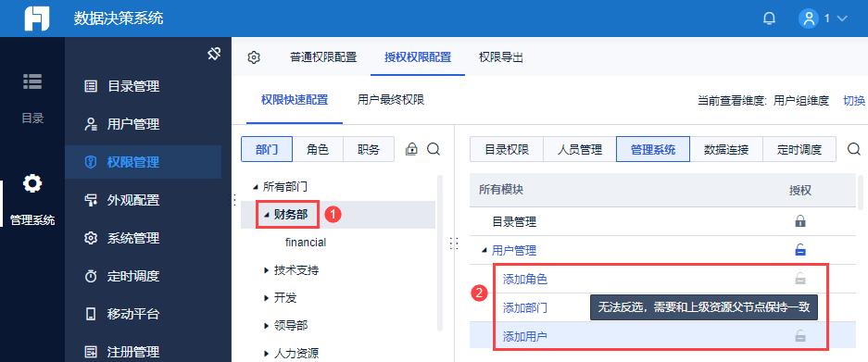Select the 用户最终权限 tab
868x362 pixels.
click(391, 100)
